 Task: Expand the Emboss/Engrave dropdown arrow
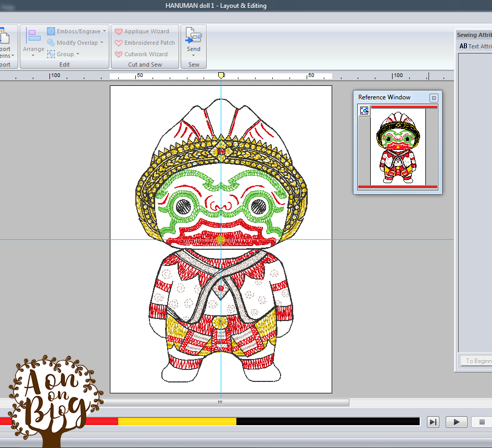pos(104,31)
